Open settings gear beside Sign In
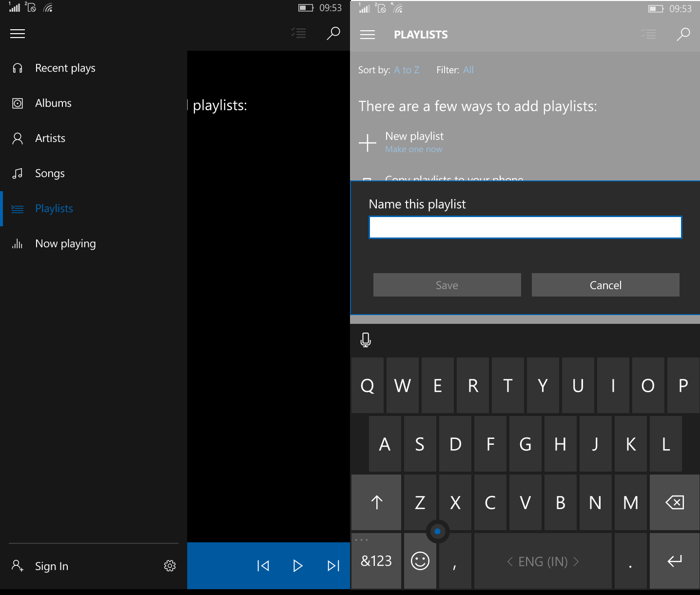This screenshot has width=700, height=595. (170, 566)
